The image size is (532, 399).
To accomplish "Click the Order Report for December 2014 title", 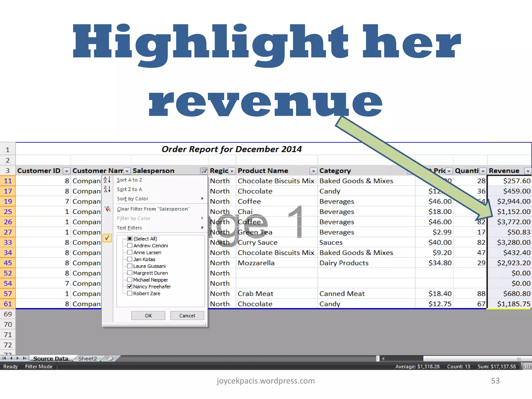I will [x=231, y=149].
